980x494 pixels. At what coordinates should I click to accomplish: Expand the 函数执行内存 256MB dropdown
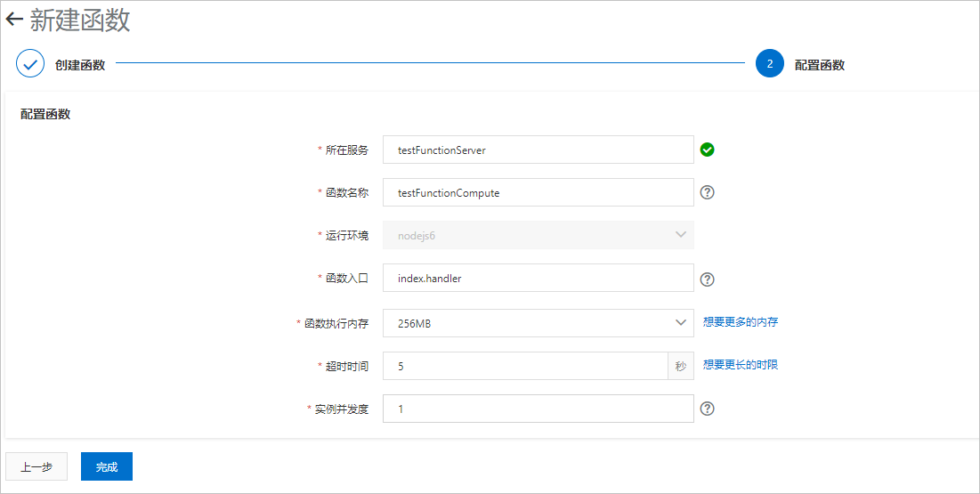click(x=539, y=323)
